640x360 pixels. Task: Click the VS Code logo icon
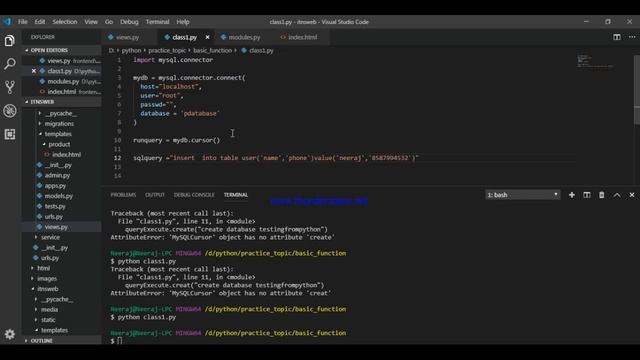(7, 22)
